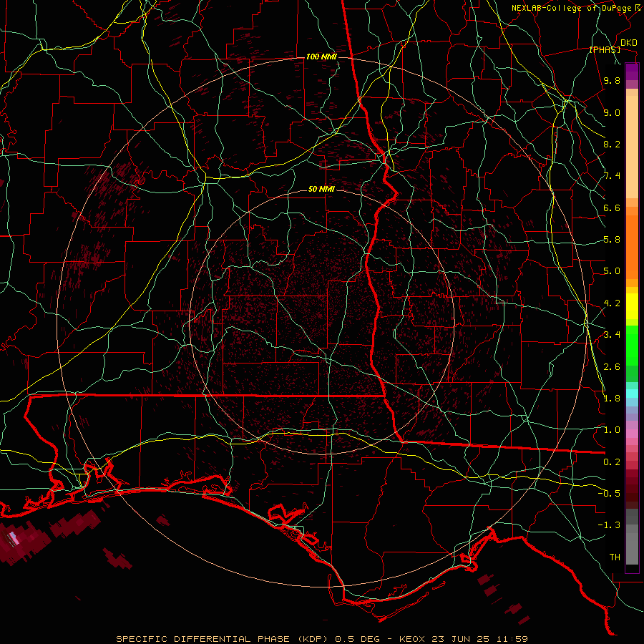Click the 0.2 value on the scale
This screenshot has width=644, height=644.
(x=612, y=462)
